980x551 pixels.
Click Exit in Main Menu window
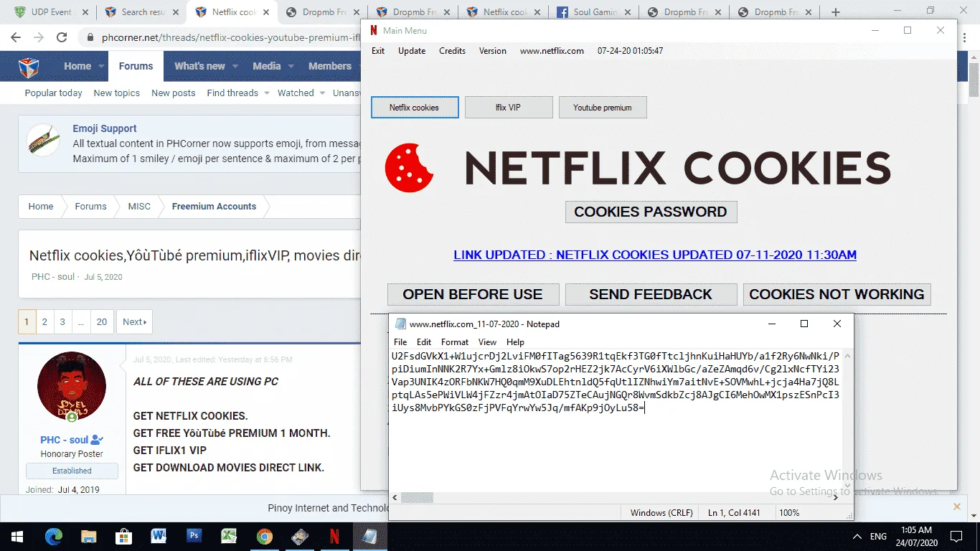378,51
